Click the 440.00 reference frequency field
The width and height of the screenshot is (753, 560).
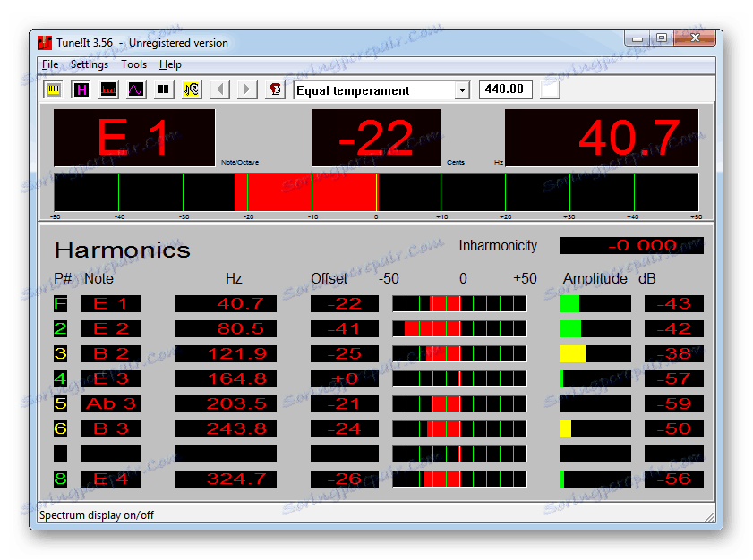[506, 89]
